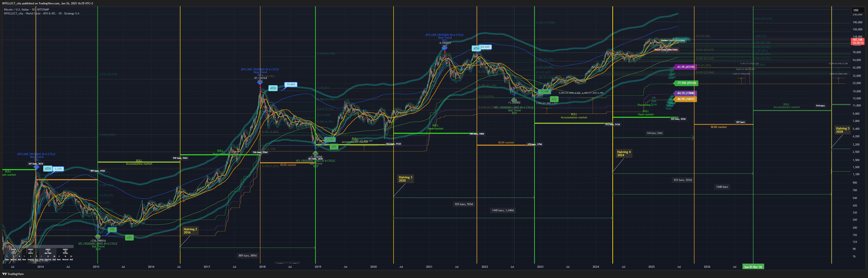
Task: Click the Death Cross (SMA/SMA) label
Action: pyautogui.click(x=666, y=50)
